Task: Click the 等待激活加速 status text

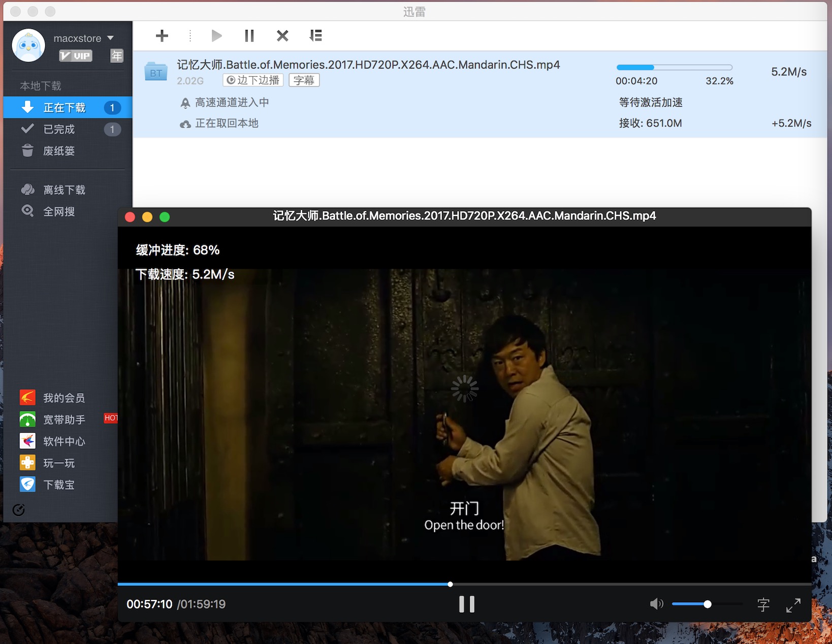Action: (x=651, y=103)
